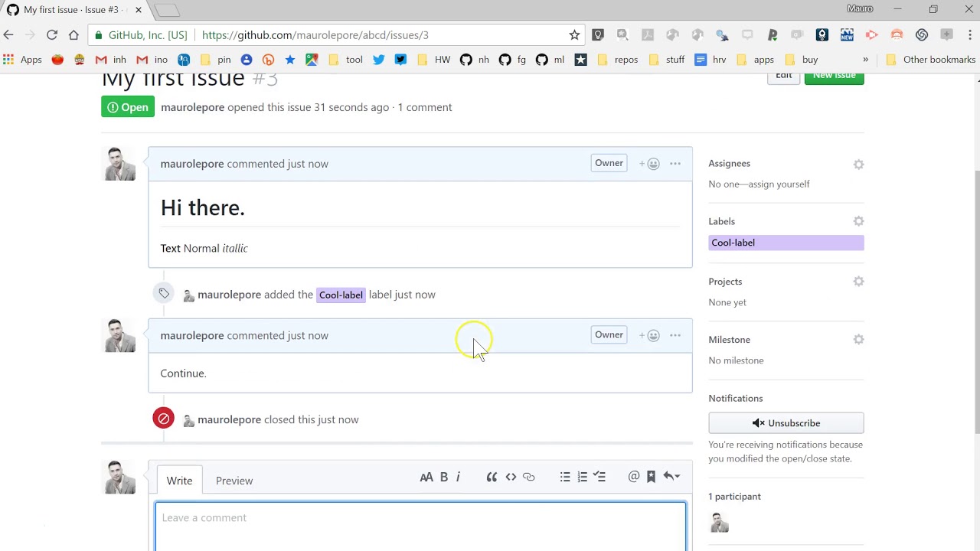The width and height of the screenshot is (980, 551).
Task: Click the address bar URL
Action: [315, 35]
